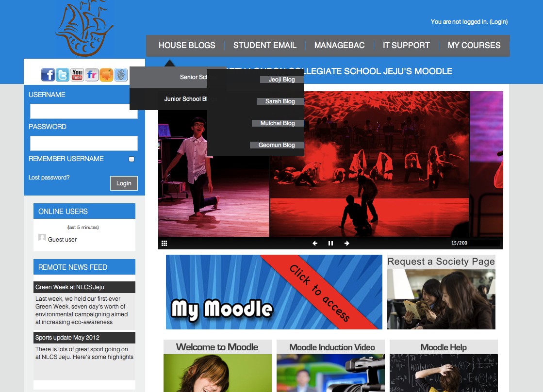Click the My Moodle access banner
Image resolution: width=543 pixels, height=392 pixels.
click(274, 292)
